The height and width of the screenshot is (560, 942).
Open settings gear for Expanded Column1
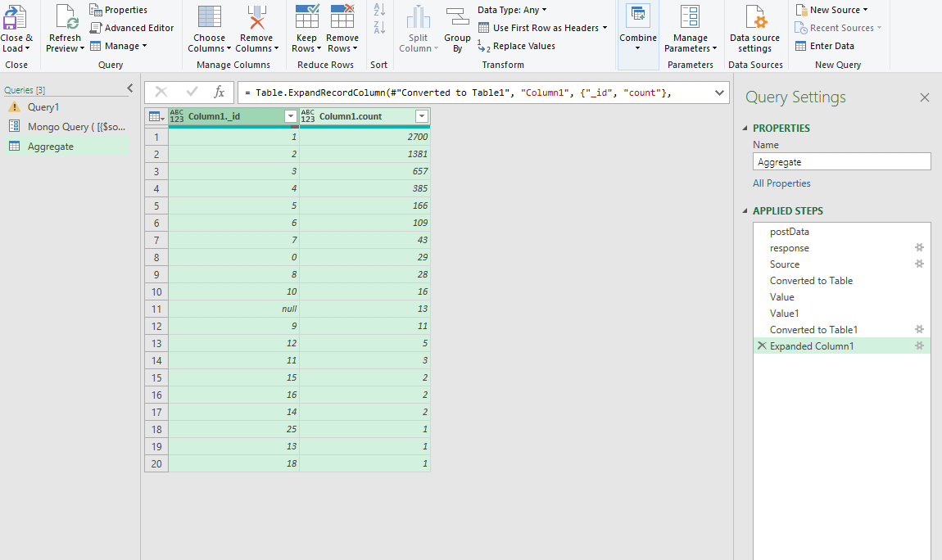(x=919, y=345)
